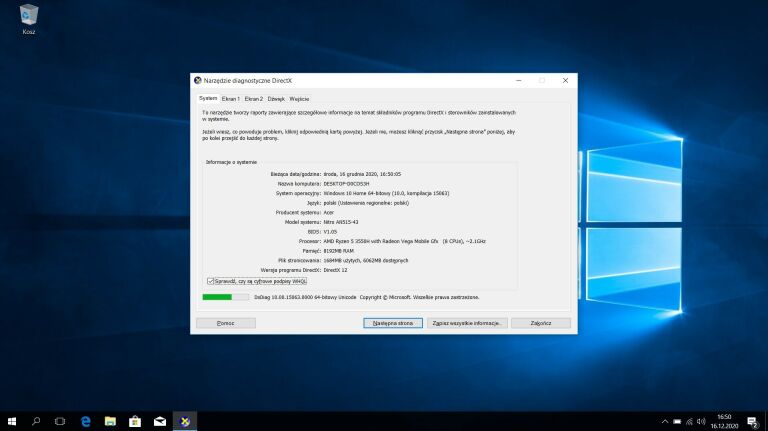768x431 pixels.
Task: Click the DxDiag version copyright text
Action: [367, 297]
